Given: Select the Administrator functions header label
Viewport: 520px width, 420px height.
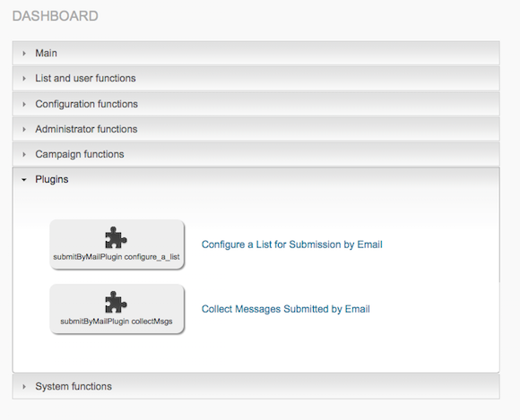Looking at the screenshot, I should point(86,129).
